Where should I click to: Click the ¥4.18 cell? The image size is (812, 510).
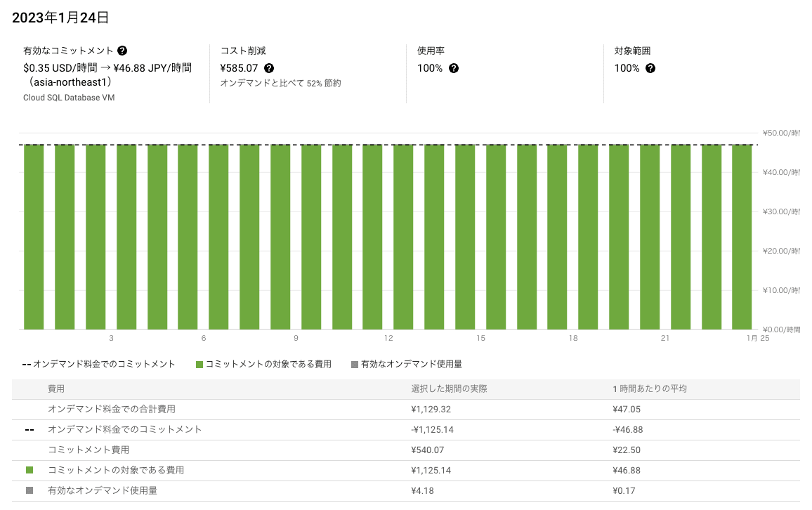(423, 490)
